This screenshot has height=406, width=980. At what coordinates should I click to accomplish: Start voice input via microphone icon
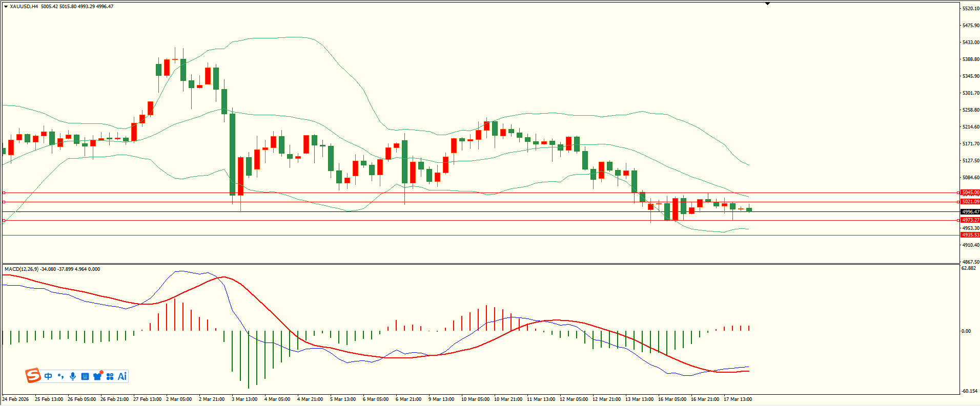point(73,376)
